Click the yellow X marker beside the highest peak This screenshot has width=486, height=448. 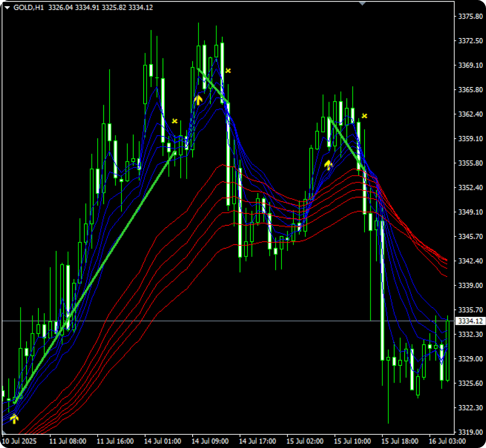pos(228,70)
